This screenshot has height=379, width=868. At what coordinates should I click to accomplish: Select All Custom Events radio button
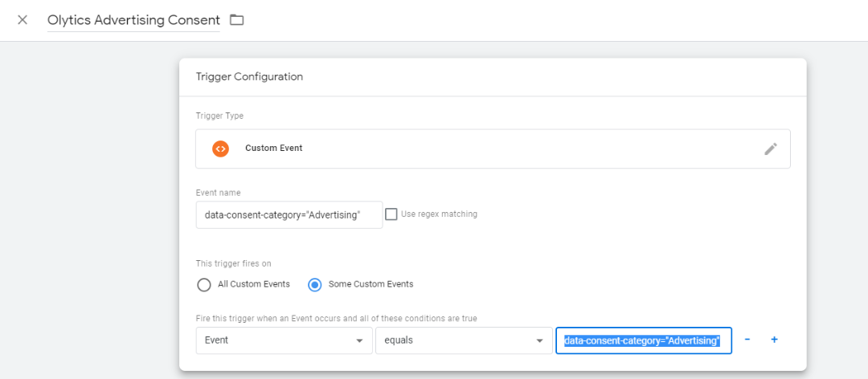pyautogui.click(x=203, y=284)
